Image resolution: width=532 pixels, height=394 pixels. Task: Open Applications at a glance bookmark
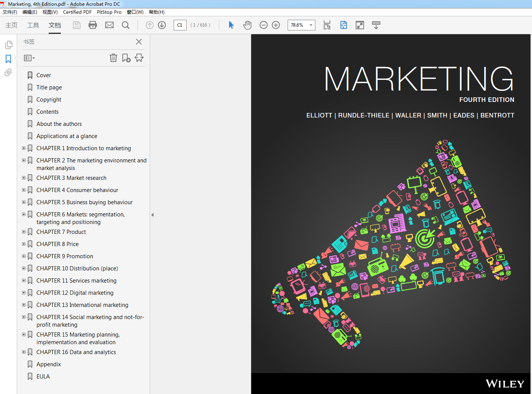(x=67, y=136)
